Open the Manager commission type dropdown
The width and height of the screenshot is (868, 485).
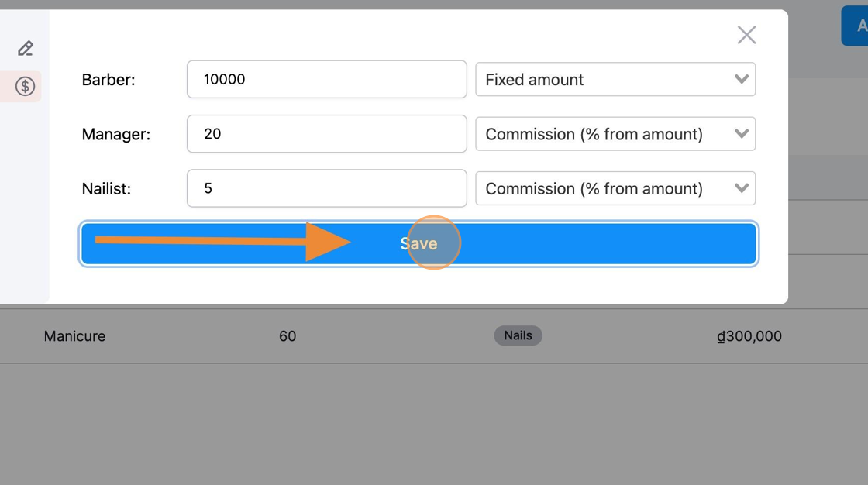coord(615,133)
